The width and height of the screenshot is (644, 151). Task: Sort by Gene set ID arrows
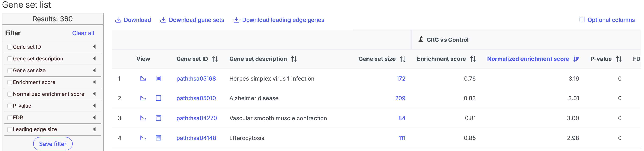pyautogui.click(x=215, y=59)
